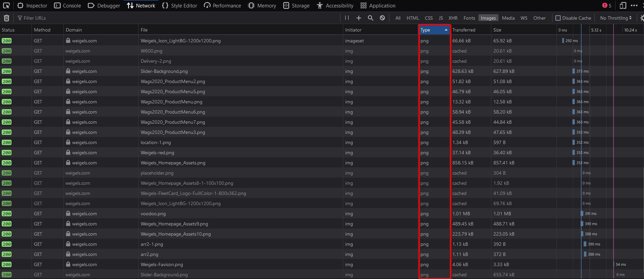Click the plus icon in Network toolbar
This screenshot has height=279, width=644.
tap(359, 18)
